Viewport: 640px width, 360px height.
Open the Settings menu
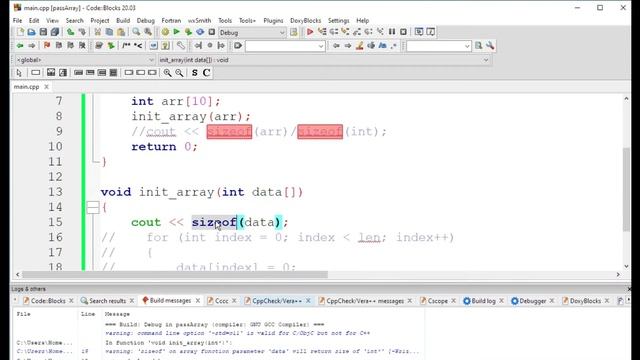click(x=338, y=20)
